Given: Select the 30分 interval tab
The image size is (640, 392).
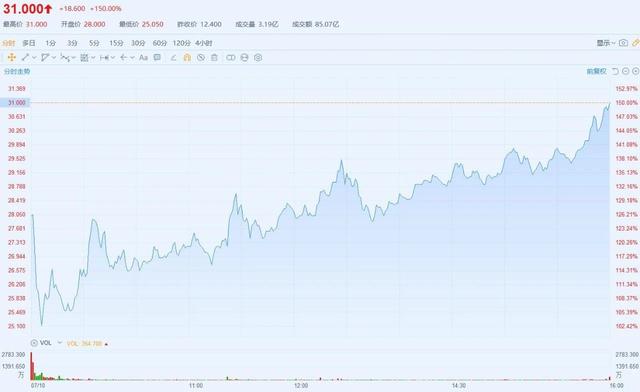Looking at the screenshot, I should 138,43.
